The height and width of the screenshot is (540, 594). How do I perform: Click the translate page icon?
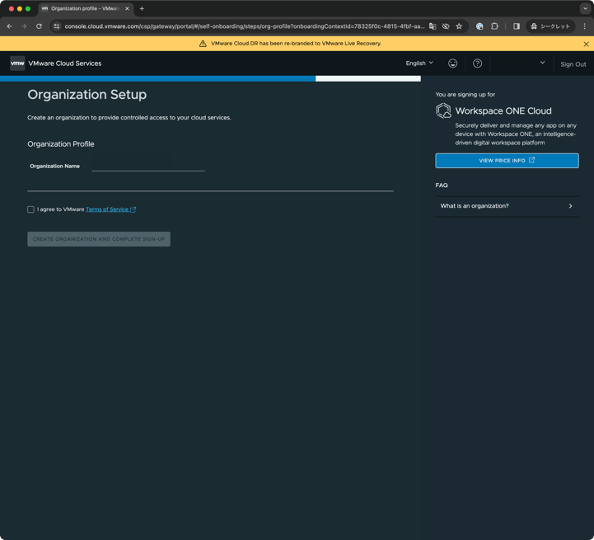(433, 26)
